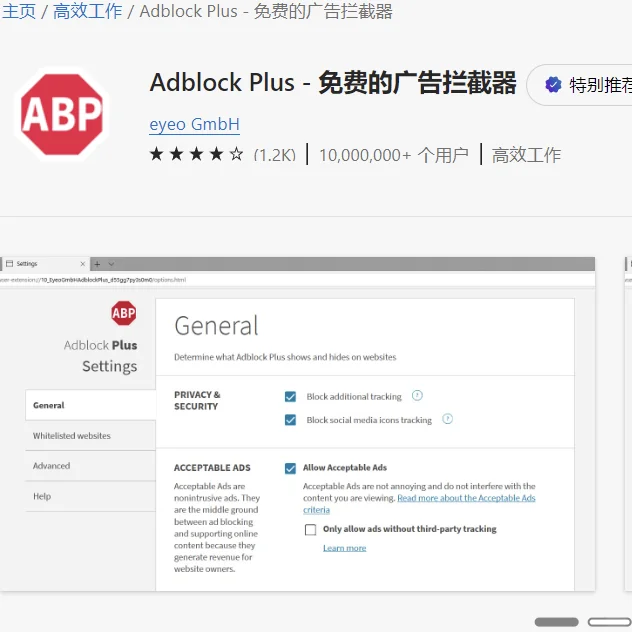Click the Settings tab page icon
The width and height of the screenshot is (632, 632).
[x=9, y=264]
